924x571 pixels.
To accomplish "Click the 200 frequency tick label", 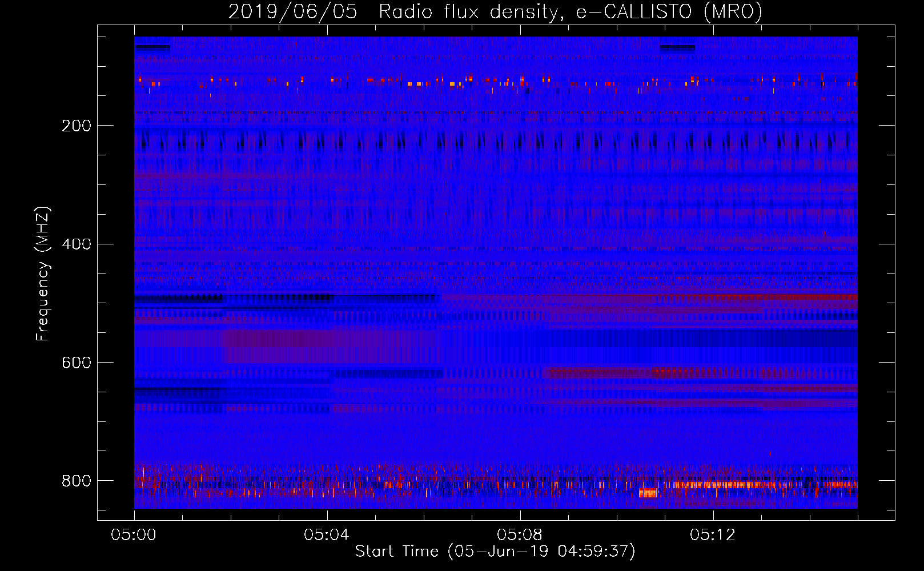I will [77, 126].
